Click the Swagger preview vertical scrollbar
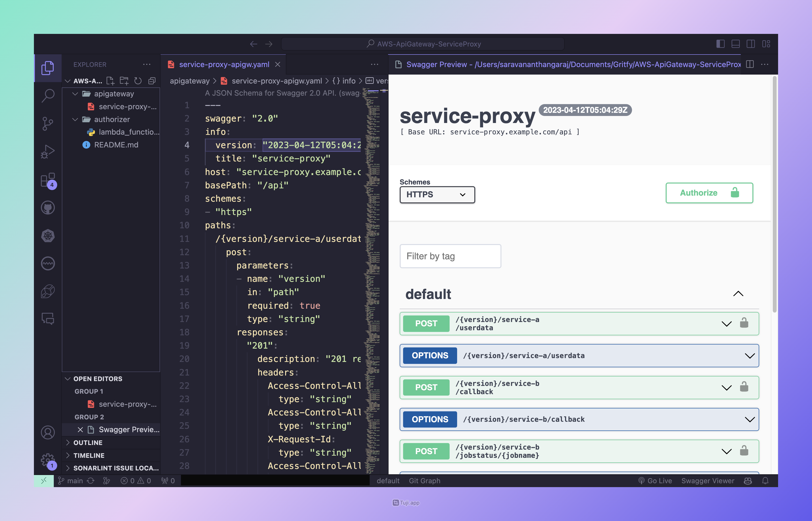812x521 pixels. [x=774, y=195]
